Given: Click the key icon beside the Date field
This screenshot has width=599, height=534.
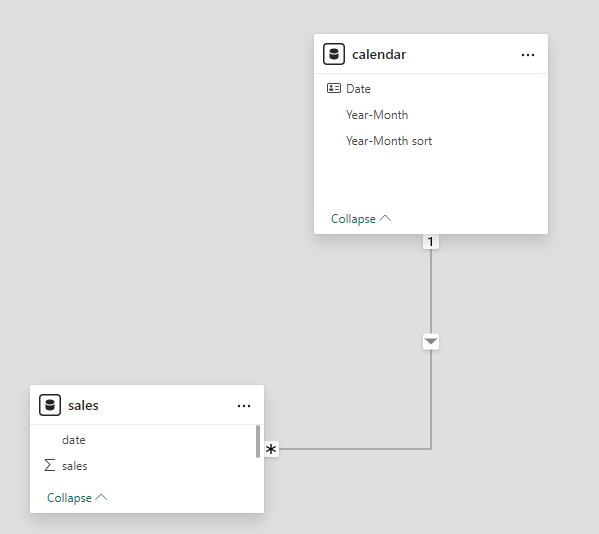Looking at the screenshot, I should pos(333,88).
